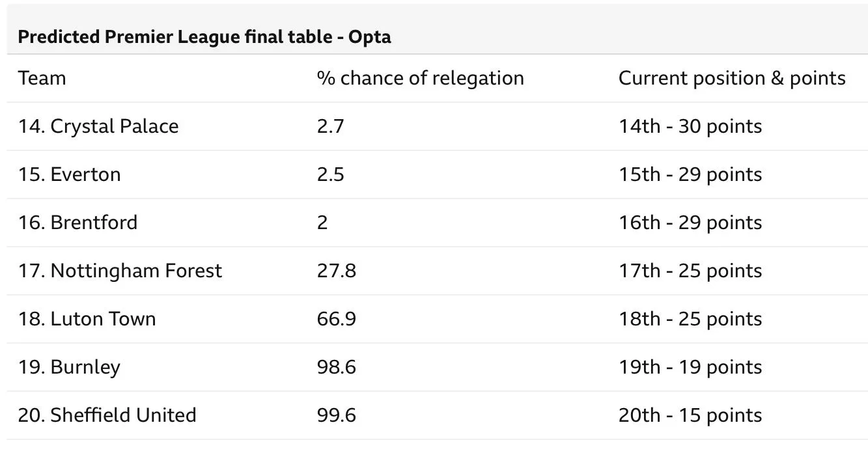Click the '17. Nottingham Forest' team cell
868x453 pixels.
[120, 271]
